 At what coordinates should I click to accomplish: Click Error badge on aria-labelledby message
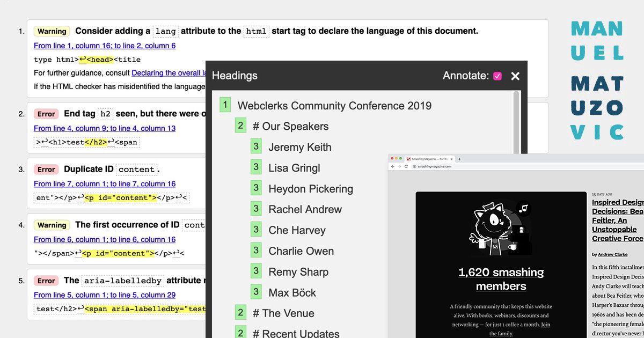46,281
